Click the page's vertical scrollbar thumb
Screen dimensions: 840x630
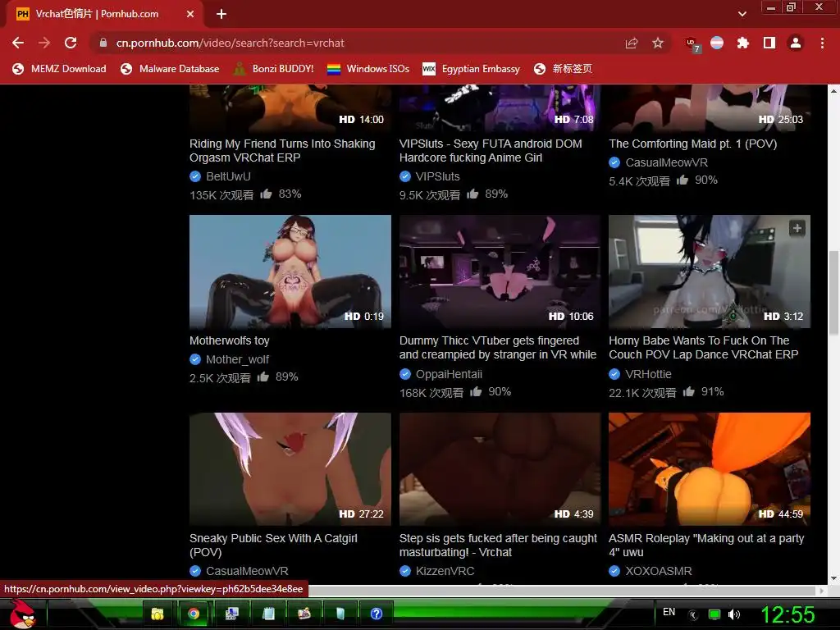pyautogui.click(x=834, y=294)
